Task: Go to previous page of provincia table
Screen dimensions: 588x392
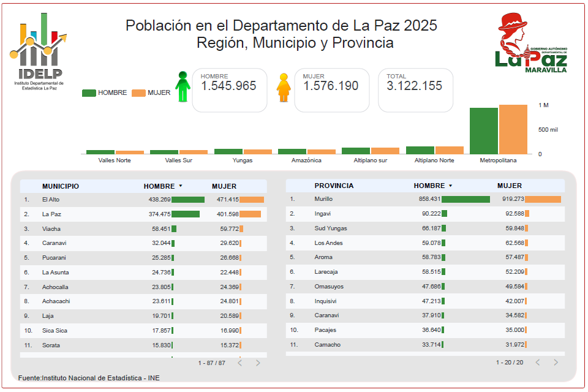Action: tap(538, 363)
